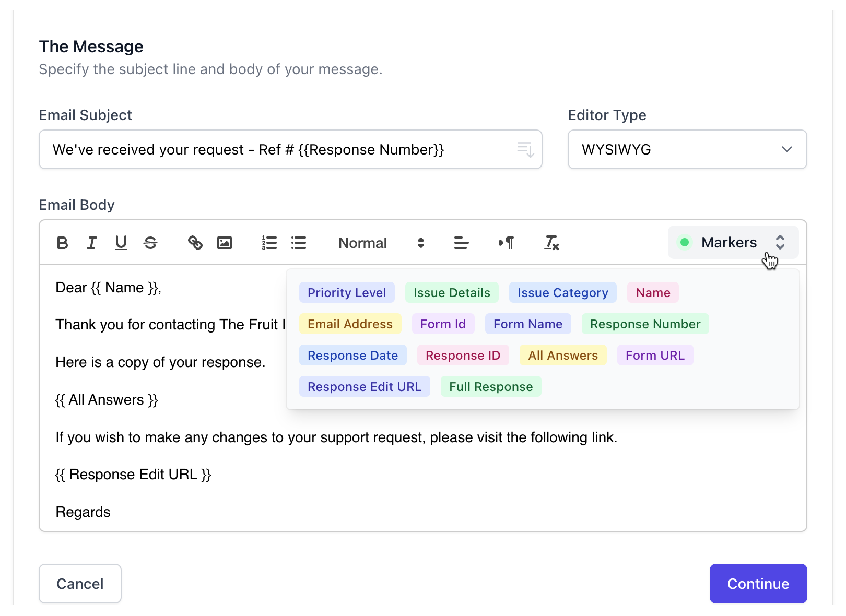846x616 pixels.
Task: Apply strikethrough formatting
Action: click(150, 242)
